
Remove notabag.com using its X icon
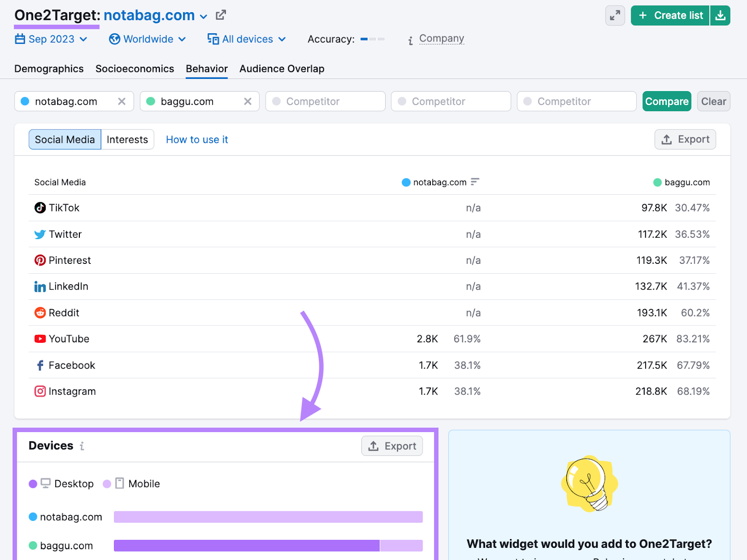click(122, 101)
